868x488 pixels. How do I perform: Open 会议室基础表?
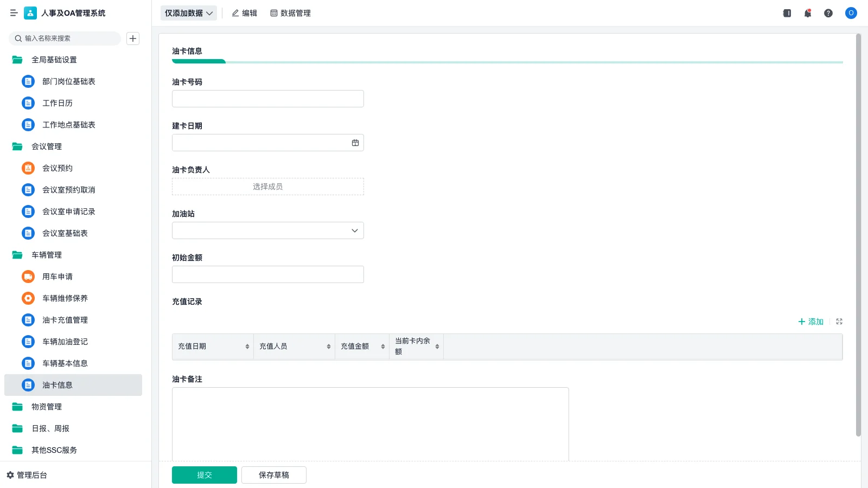coord(73,233)
